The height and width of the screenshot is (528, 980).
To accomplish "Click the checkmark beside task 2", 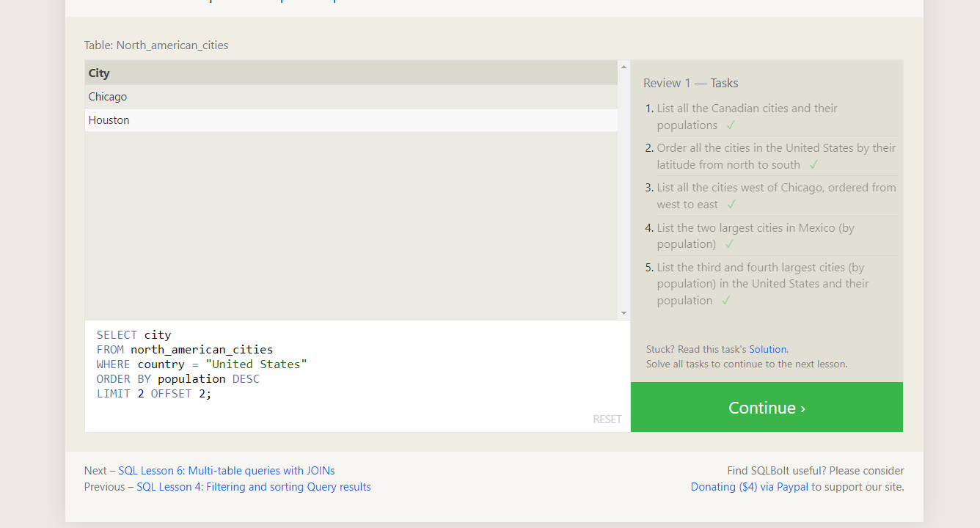I will coord(813,165).
